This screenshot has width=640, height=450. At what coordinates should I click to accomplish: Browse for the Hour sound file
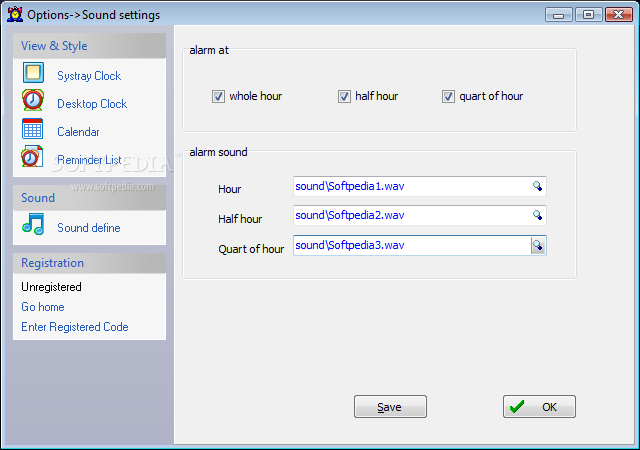click(538, 186)
